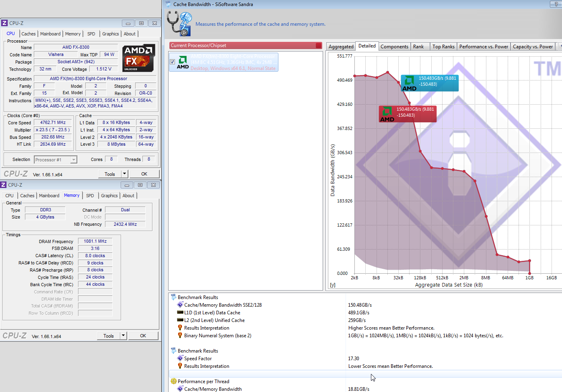Viewport: 562px width, 392px height.
Task: Click the L2 Unified Cache chip icon
Action: click(x=180, y=320)
